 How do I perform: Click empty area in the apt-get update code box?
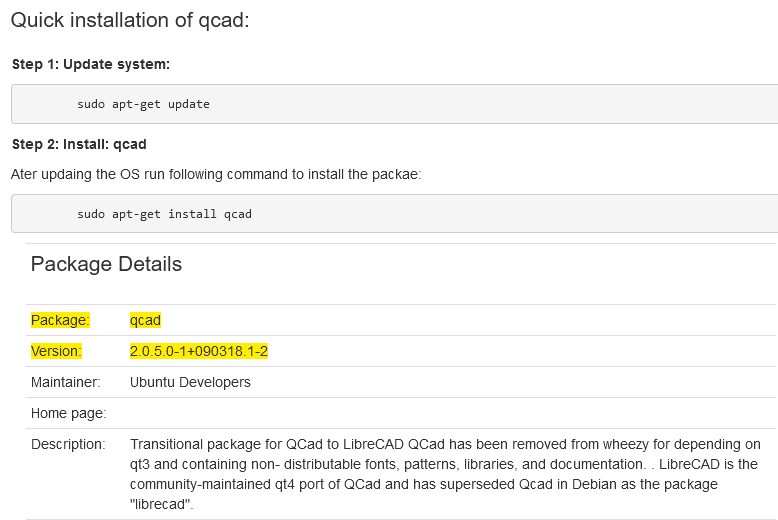click(x=500, y=104)
